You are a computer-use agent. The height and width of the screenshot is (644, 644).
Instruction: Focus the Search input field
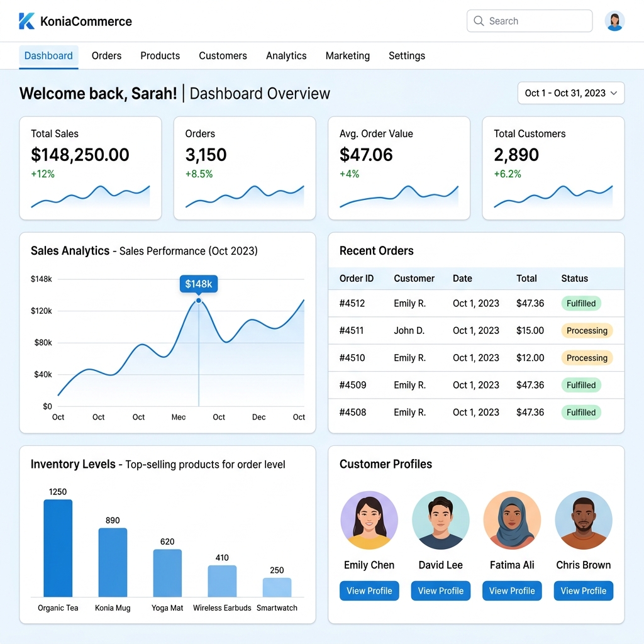(x=530, y=21)
